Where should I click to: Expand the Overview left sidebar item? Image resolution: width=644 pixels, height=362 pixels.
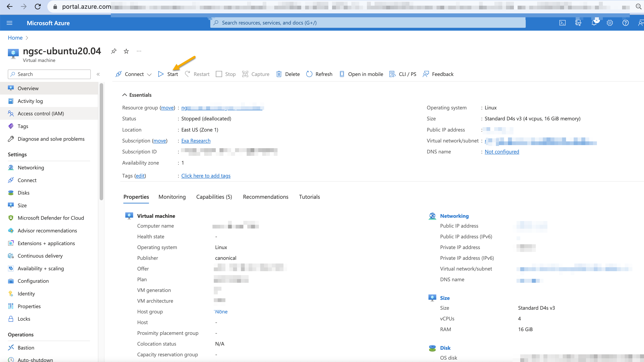pyautogui.click(x=27, y=88)
